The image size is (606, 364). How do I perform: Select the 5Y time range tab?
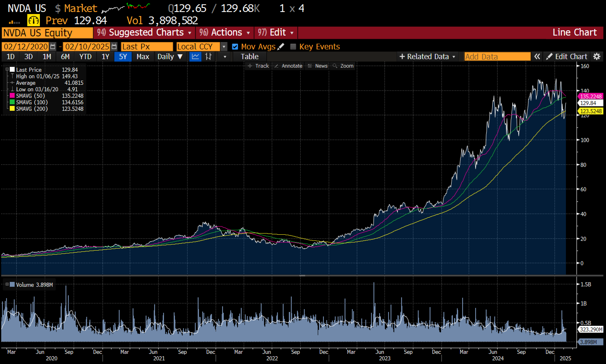pos(123,57)
